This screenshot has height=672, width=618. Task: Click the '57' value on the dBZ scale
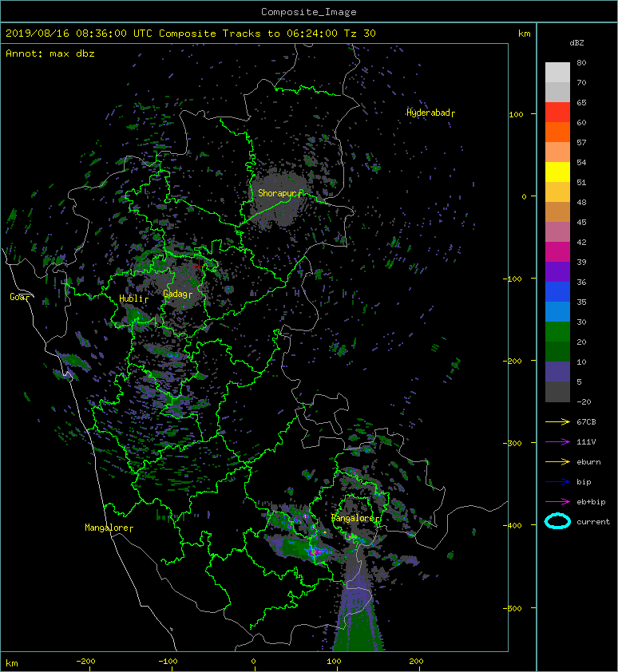[x=581, y=142]
